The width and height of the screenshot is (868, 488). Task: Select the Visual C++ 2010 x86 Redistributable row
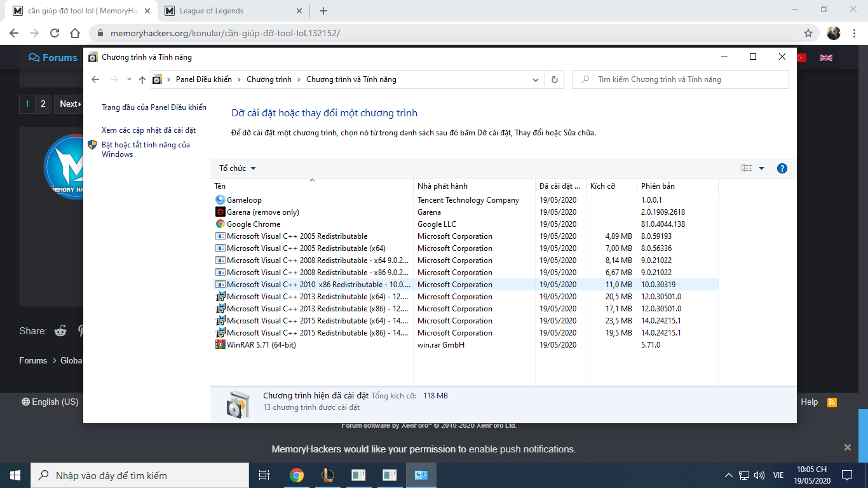[465, 285]
